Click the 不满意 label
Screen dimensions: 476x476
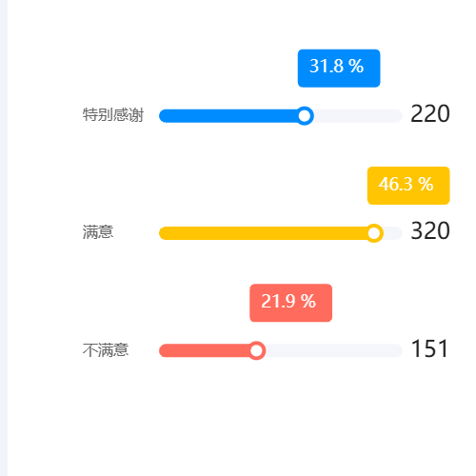click(106, 350)
